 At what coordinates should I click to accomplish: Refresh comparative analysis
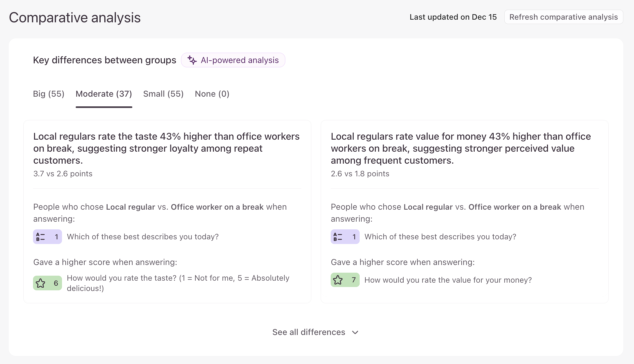point(563,17)
